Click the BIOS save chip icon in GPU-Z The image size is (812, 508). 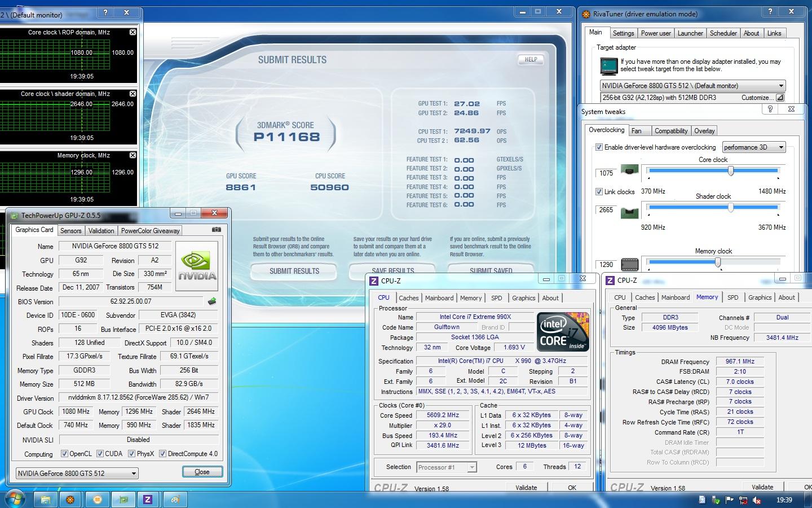(212, 301)
